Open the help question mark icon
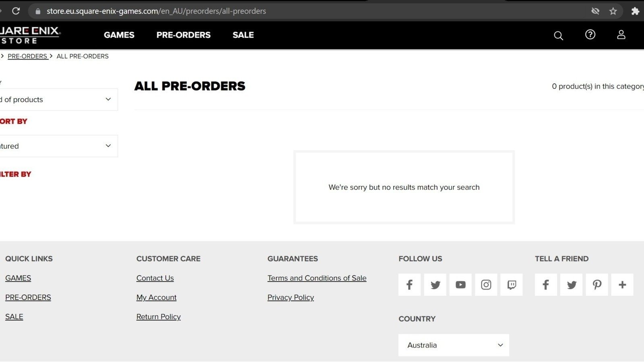 pyautogui.click(x=590, y=35)
